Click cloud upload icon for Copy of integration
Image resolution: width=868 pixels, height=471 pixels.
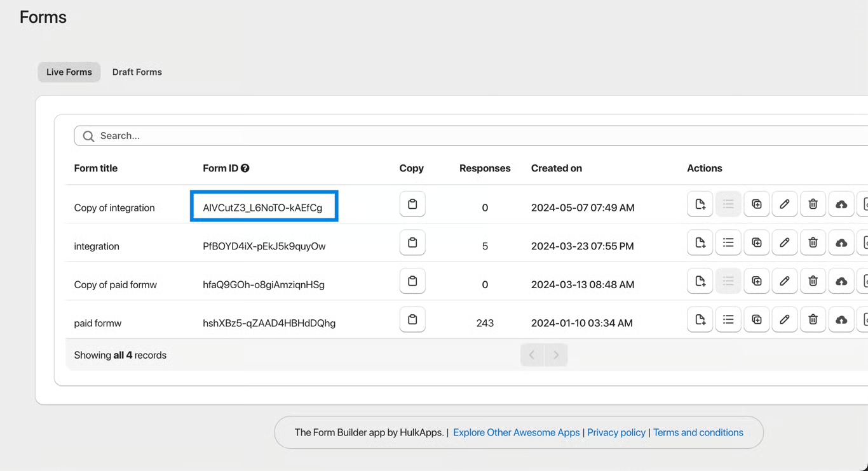[841, 204]
